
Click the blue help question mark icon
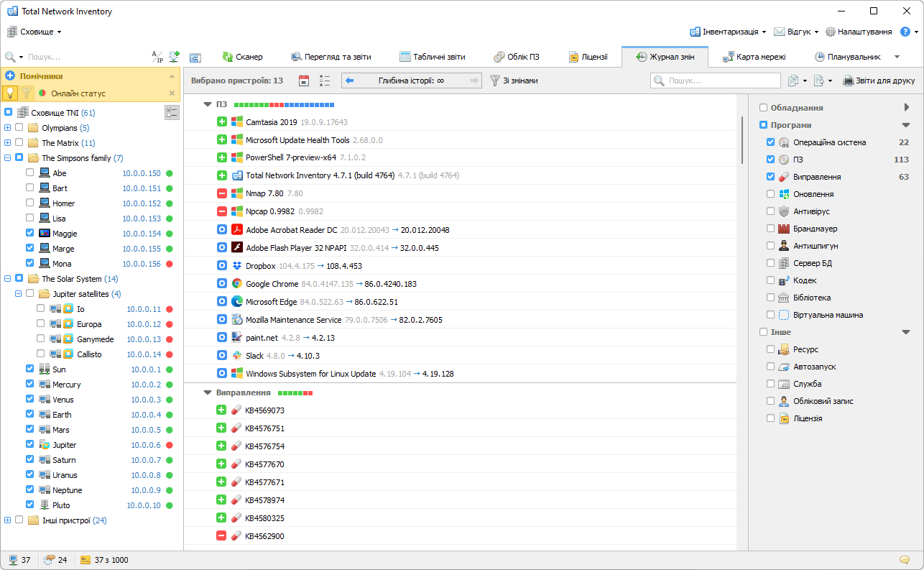pos(905,32)
